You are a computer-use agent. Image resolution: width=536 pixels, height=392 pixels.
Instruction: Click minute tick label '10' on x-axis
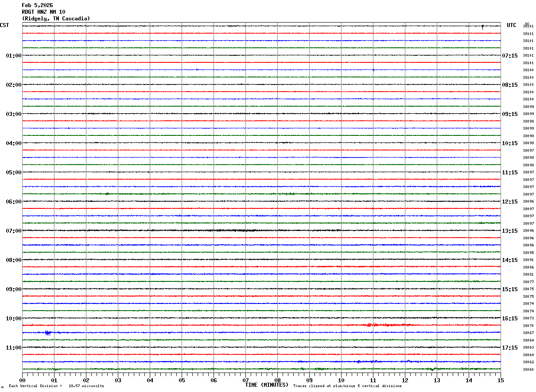click(341, 380)
